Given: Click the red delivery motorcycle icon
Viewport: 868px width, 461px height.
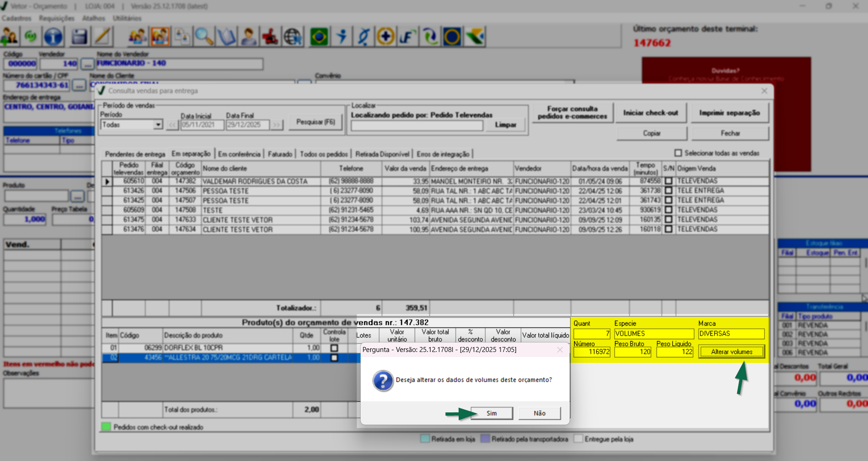Looking at the screenshot, I should pos(270,36).
